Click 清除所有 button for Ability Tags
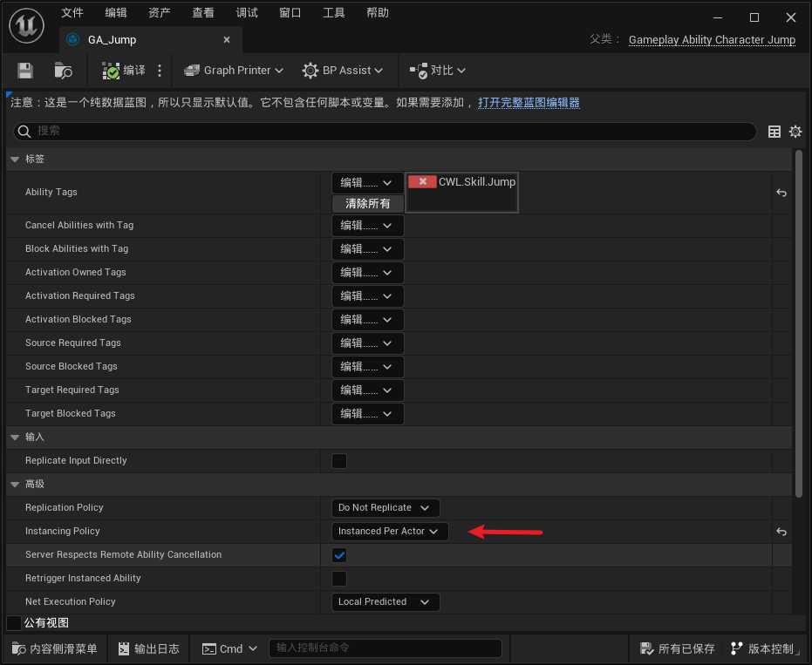812x665 pixels. click(367, 203)
